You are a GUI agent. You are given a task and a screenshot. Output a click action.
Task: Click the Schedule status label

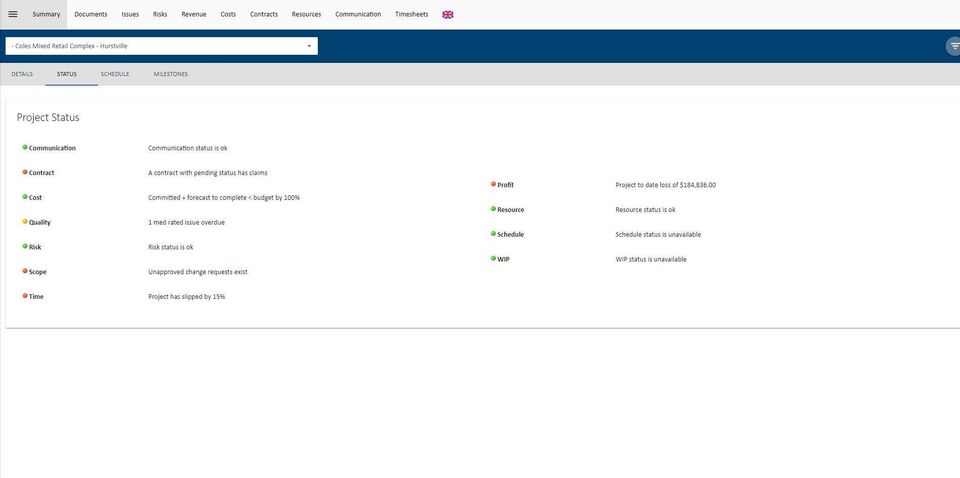(x=511, y=234)
